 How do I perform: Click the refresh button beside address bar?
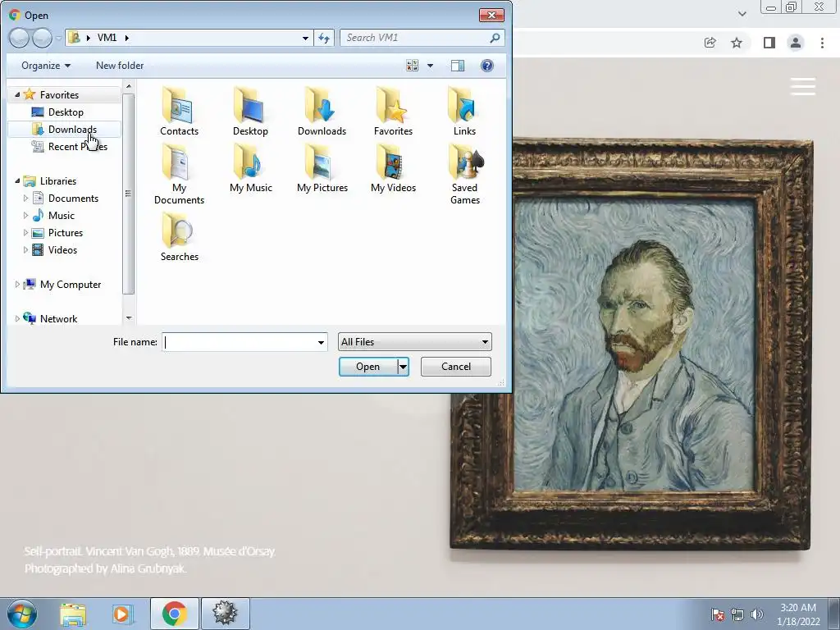tap(324, 38)
